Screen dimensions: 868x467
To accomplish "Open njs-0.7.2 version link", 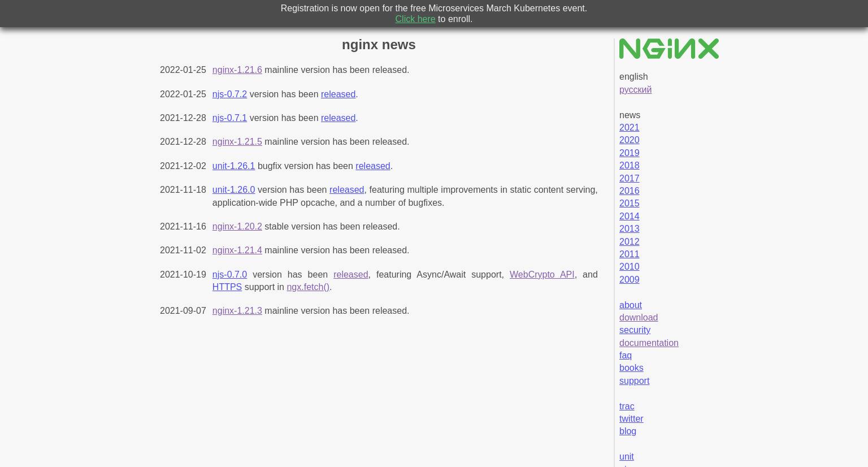I will point(229,94).
